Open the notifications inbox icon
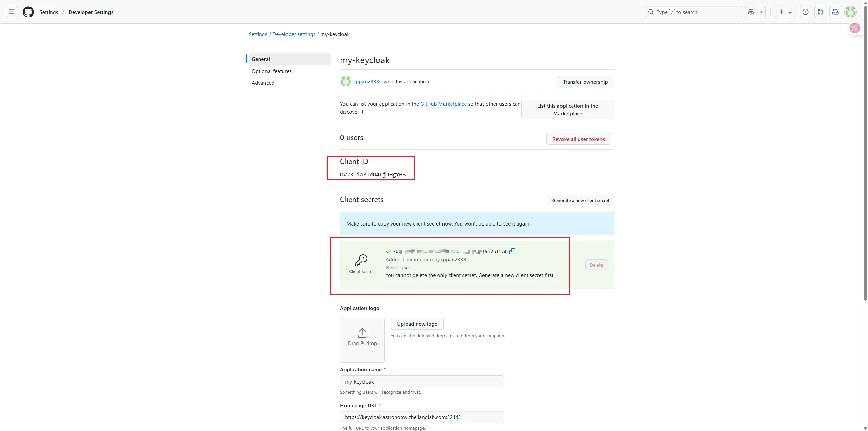The height and width of the screenshot is (431, 868). tap(835, 12)
